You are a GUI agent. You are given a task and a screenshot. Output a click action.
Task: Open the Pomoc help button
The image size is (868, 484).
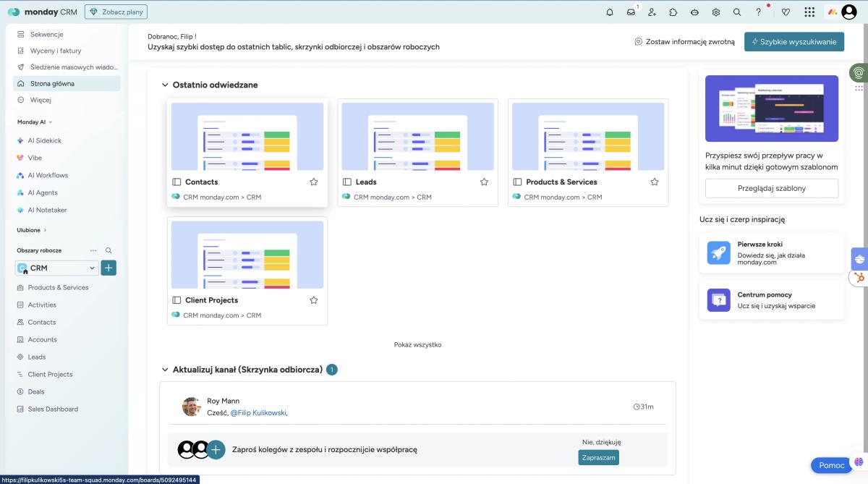(831, 465)
